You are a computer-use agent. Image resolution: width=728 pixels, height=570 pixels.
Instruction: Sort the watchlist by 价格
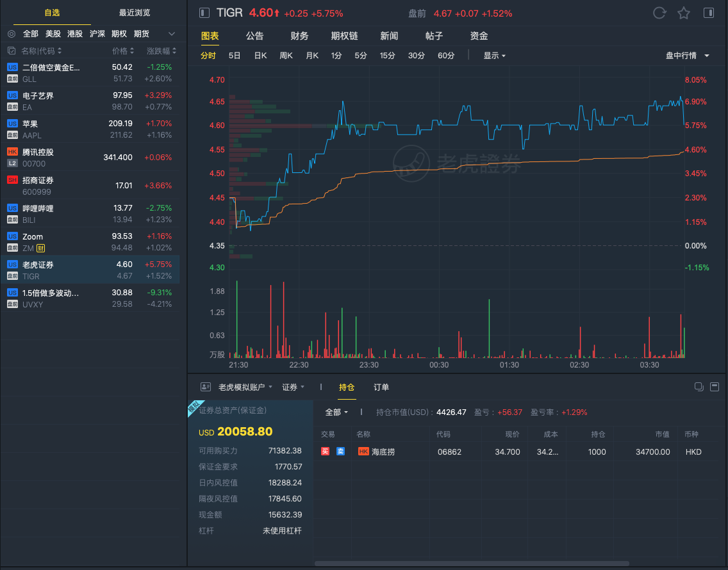[123, 51]
